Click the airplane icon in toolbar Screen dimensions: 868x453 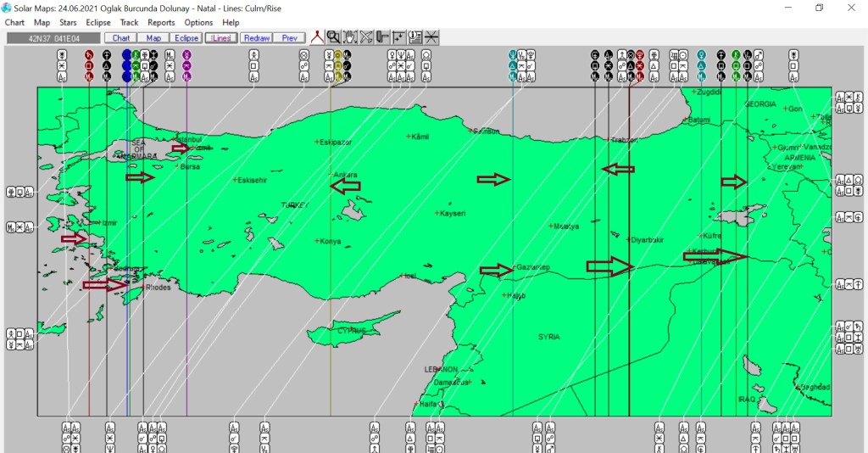click(366, 37)
